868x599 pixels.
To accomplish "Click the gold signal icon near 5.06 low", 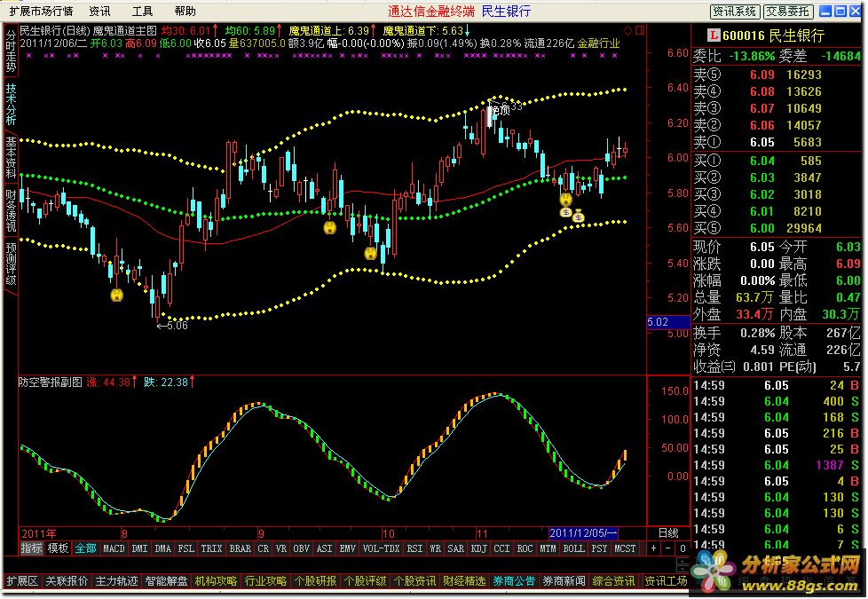I will click(117, 296).
